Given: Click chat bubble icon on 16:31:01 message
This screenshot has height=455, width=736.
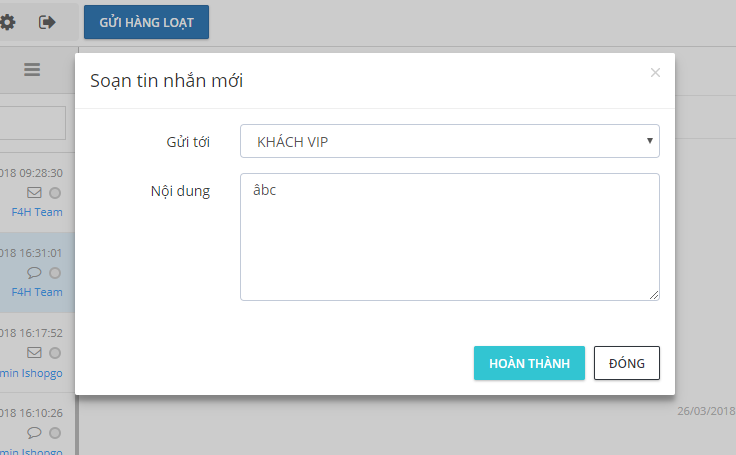Looking at the screenshot, I should pyautogui.click(x=34, y=272).
